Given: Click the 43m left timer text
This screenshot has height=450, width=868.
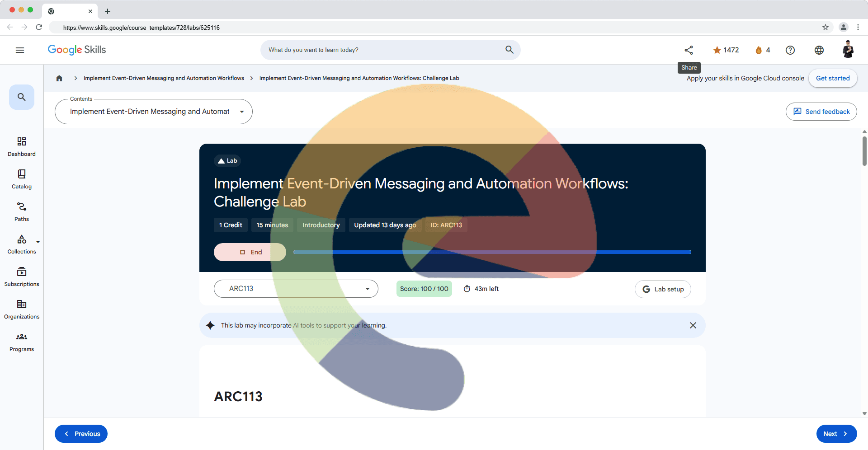Looking at the screenshot, I should (487, 289).
